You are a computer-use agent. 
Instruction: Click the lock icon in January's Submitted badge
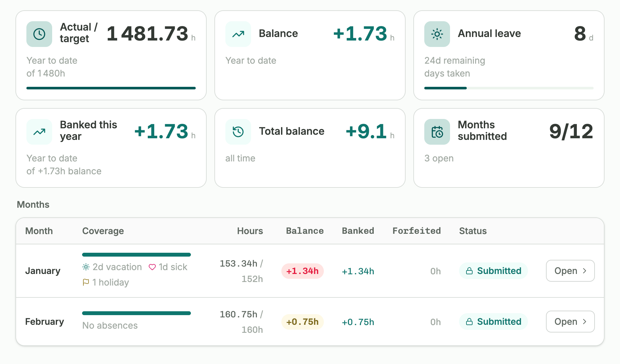(x=469, y=271)
